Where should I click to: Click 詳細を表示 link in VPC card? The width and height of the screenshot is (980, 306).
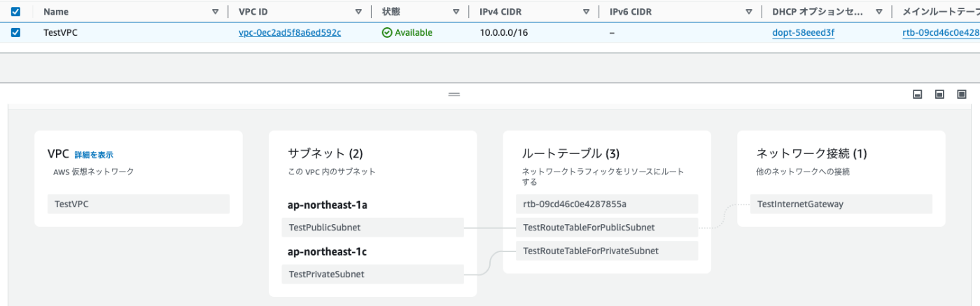point(94,155)
